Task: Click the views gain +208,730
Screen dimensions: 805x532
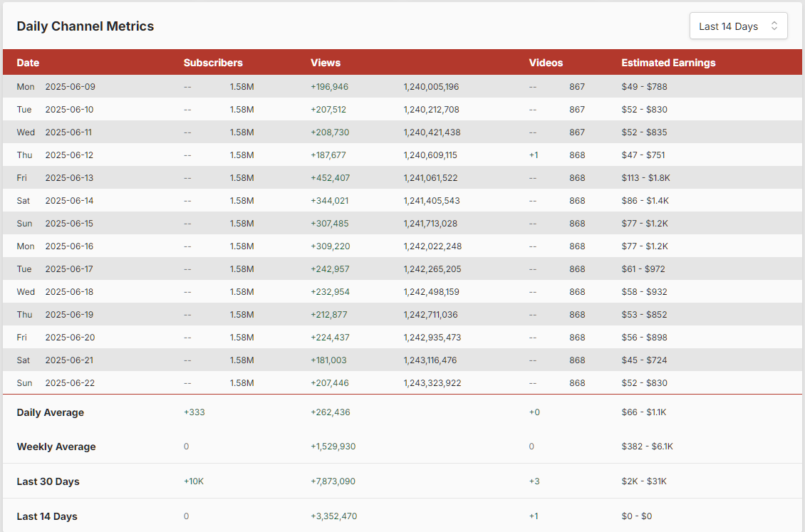Action: 330,132
